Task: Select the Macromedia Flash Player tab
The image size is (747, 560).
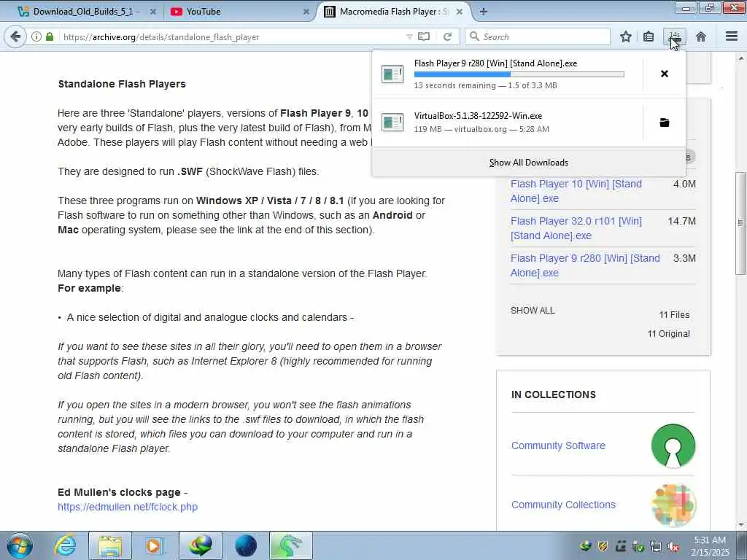Action: pos(393,12)
